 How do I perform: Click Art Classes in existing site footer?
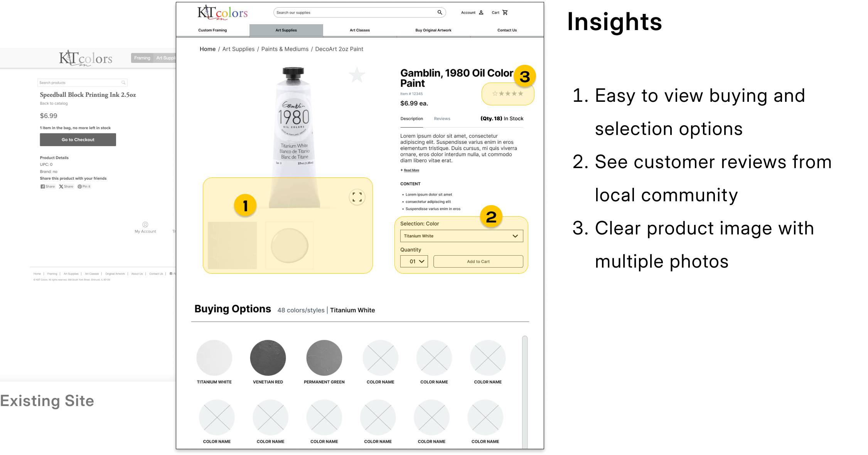pos(92,274)
